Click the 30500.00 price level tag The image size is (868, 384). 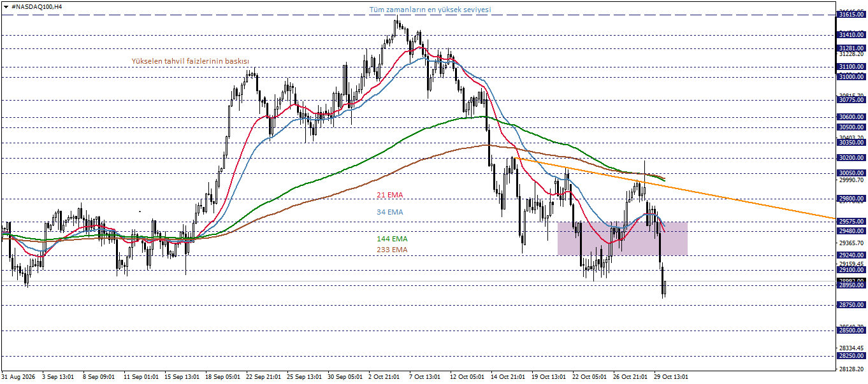(851, 127)
